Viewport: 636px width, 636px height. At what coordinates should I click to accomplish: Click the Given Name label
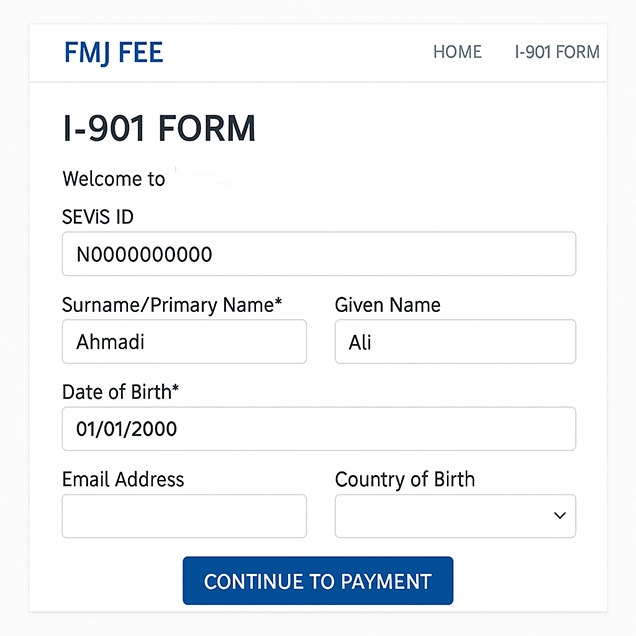point(387,305)
